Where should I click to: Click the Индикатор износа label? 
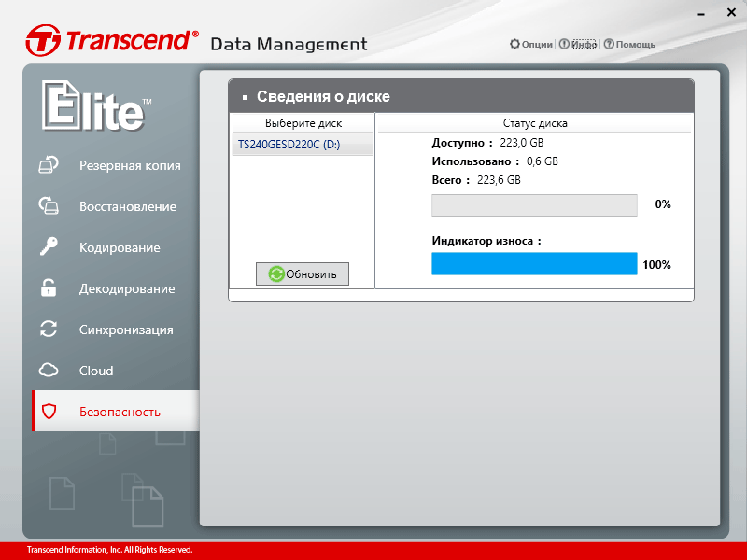(486, 241)
